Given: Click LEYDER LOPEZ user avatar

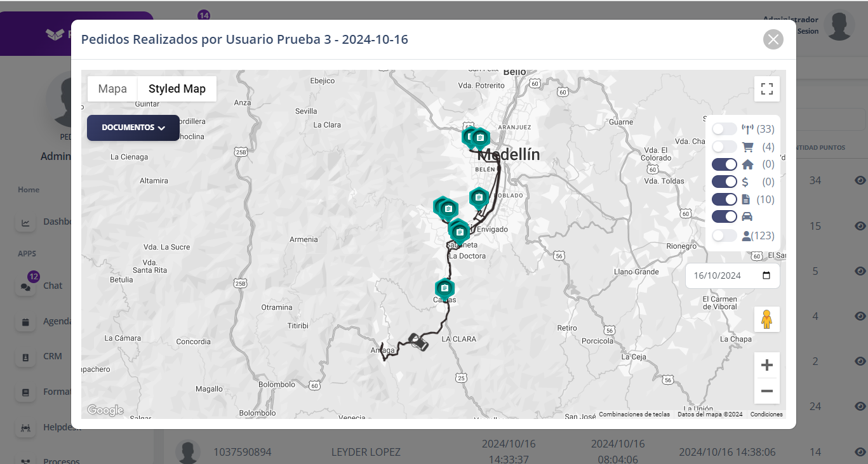Looking at the screenshot, I should click(x=187, y=451).
